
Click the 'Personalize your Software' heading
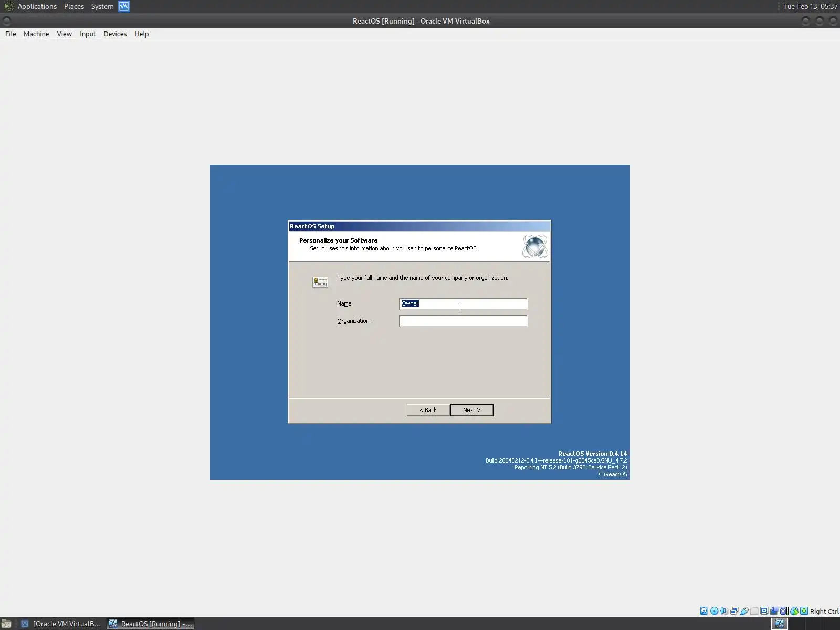pos(338,240)
